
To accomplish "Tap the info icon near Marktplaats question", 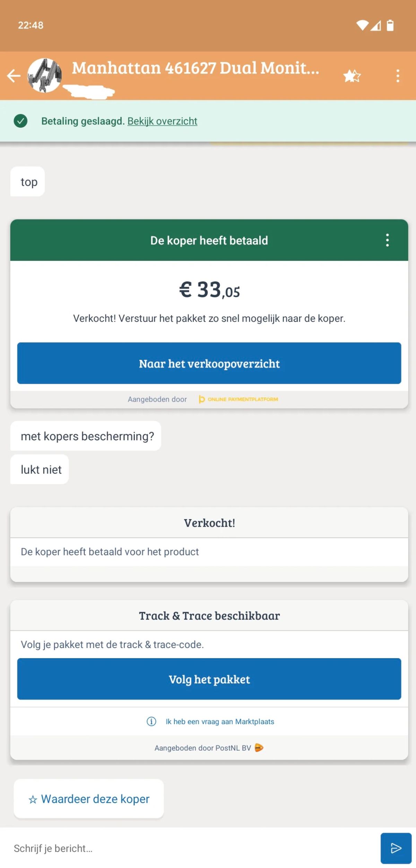I will click(x=151, y=722).
